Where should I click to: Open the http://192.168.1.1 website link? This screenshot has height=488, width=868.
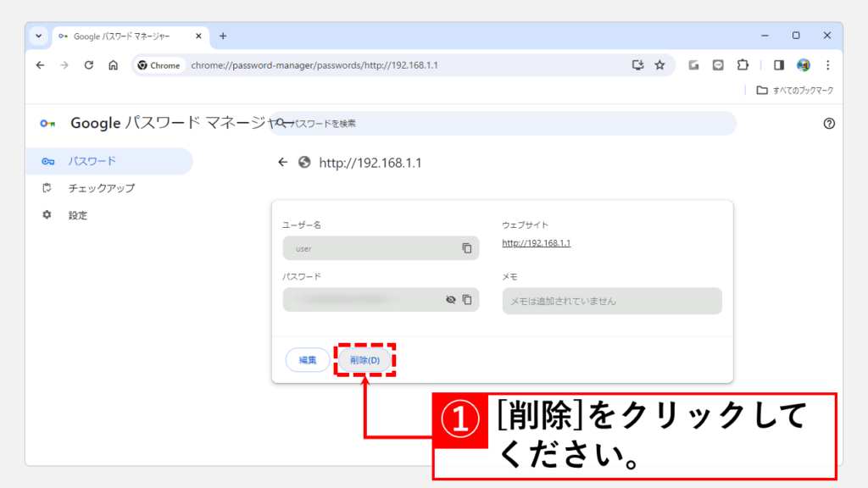(536, 243)
